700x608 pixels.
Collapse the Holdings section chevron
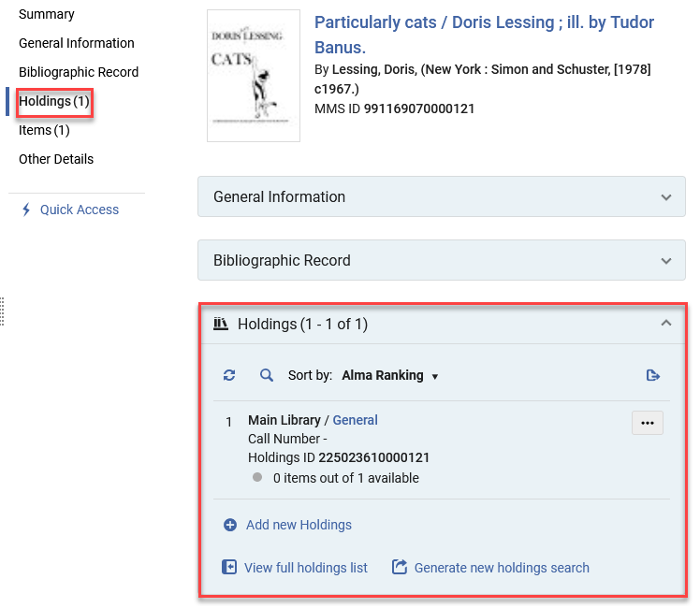(x=665, y=324)
